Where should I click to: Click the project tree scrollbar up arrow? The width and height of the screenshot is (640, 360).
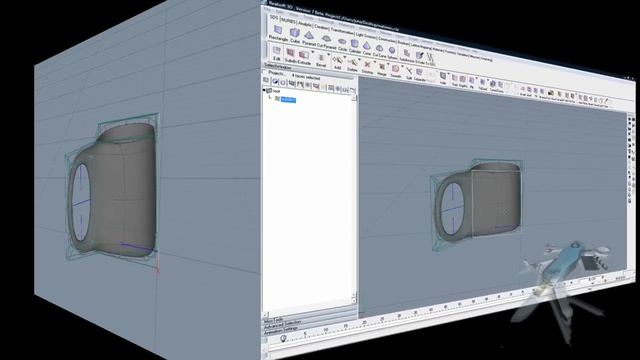(353, 98)
